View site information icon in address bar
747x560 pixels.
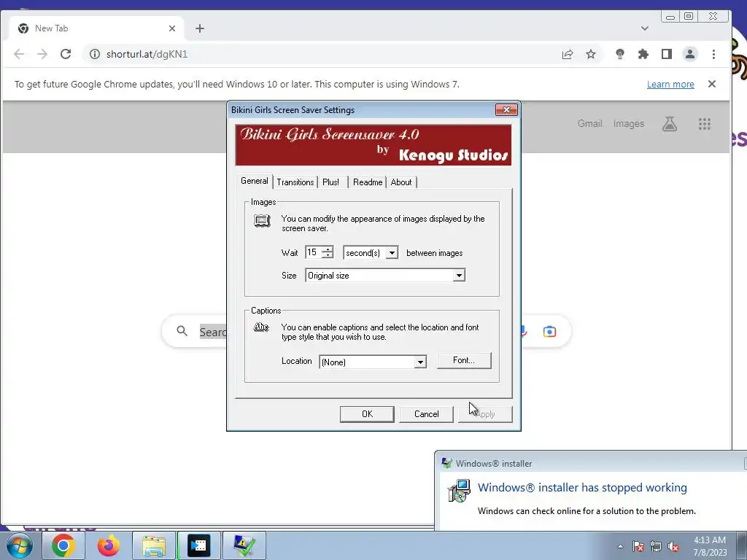pos(95,54)
